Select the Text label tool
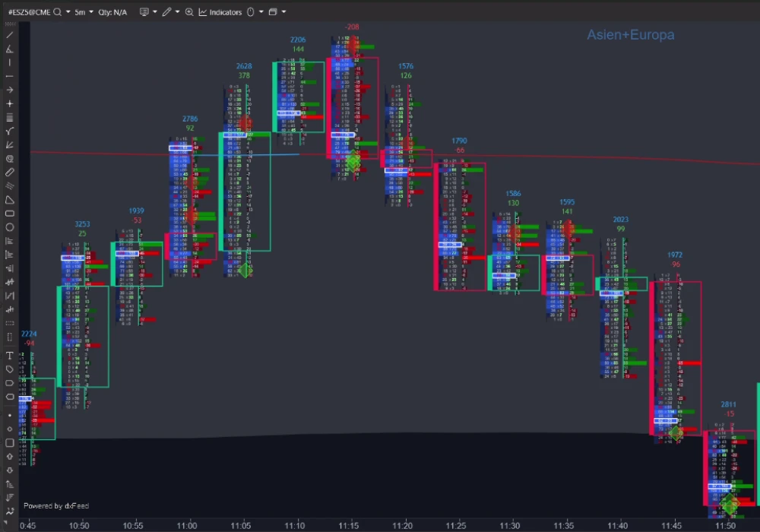 tap(9, 356)
